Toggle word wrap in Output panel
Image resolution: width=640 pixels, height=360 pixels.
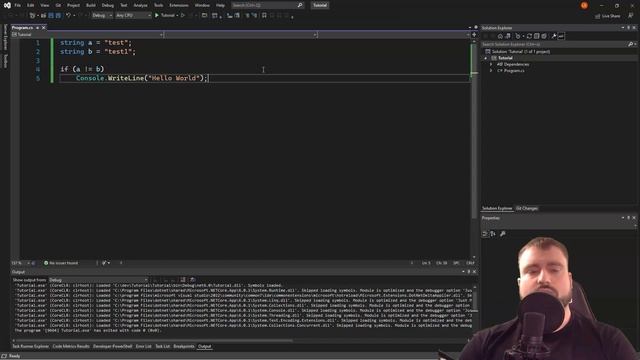point(193,280)
